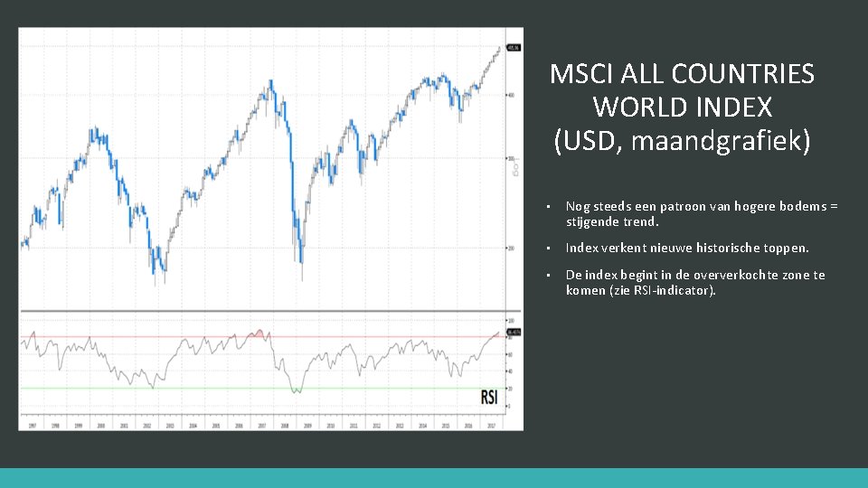This screenshot has height=488, width=868.
Task: Select the bullet 'Index verkent nieuwe historische toppen.'
Action: (x=687, y=248)
